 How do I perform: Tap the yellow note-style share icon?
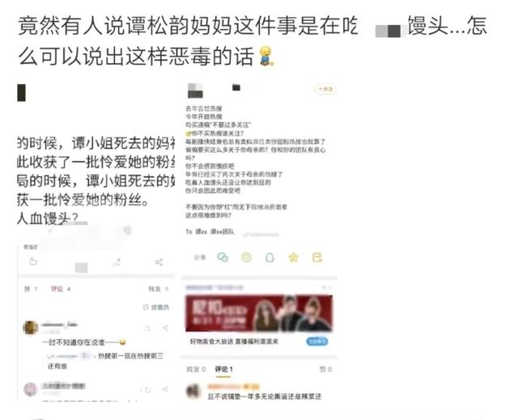tap(317, 257)
